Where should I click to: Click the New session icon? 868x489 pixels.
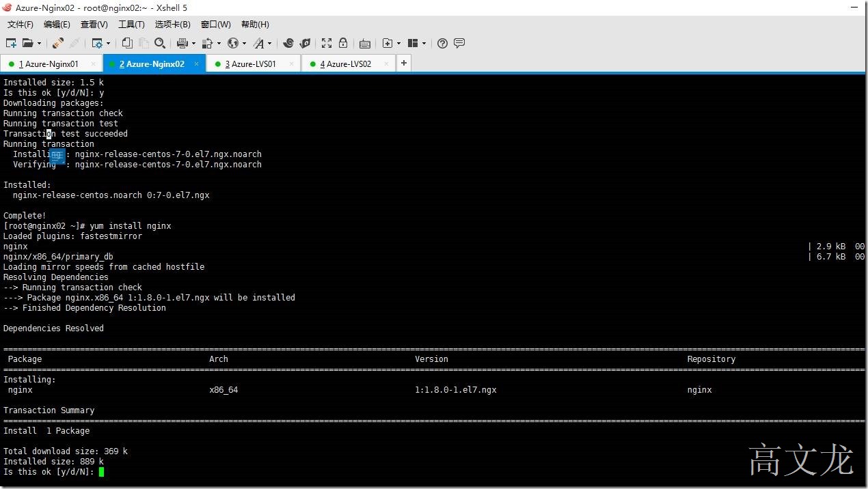coord(11,43)
